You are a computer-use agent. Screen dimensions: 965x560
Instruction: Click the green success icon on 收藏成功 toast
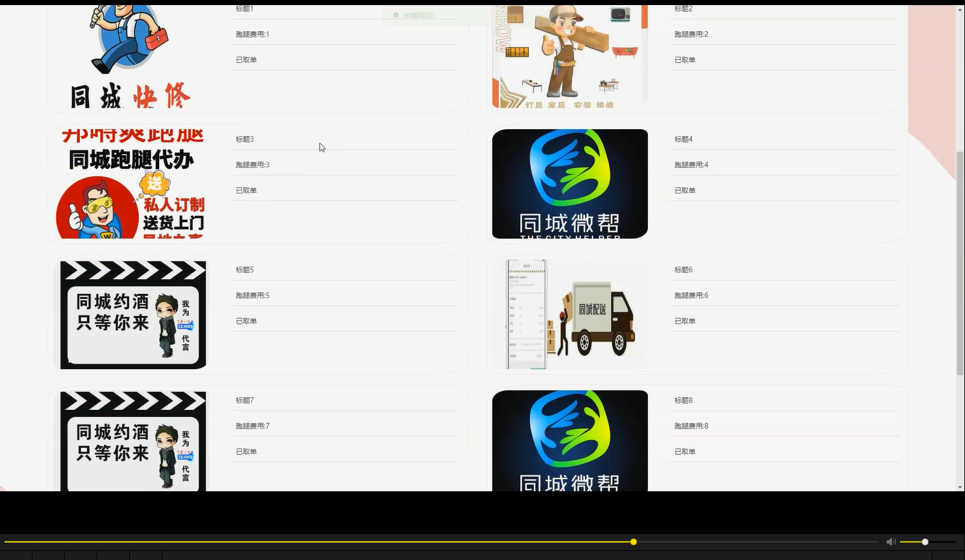tap(396, 15)
